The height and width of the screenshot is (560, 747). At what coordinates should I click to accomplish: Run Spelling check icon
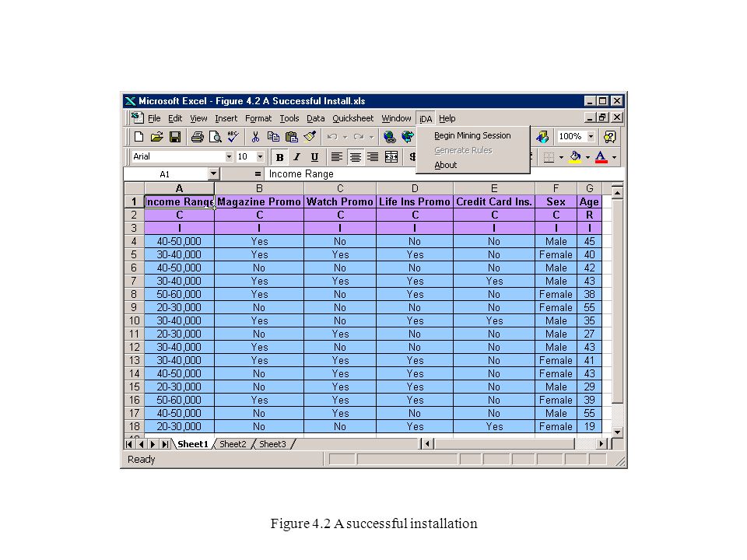coord(233,137)
